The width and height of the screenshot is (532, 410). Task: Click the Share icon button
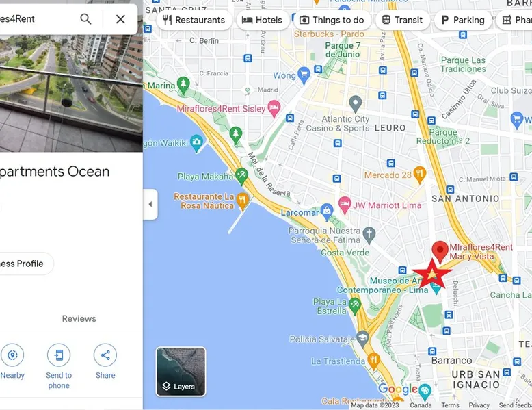pyautogui.click(x=105, y=355)
